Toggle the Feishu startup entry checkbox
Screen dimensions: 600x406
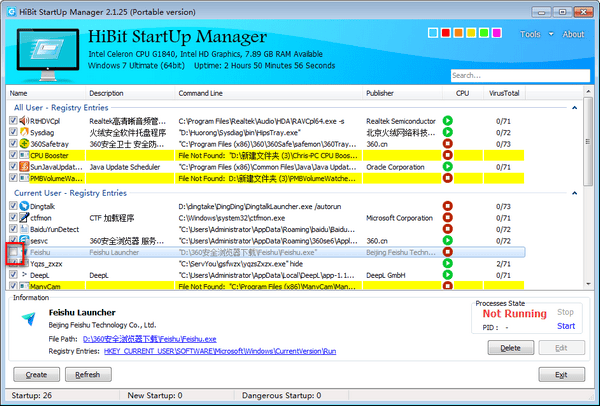click(13, 252)
